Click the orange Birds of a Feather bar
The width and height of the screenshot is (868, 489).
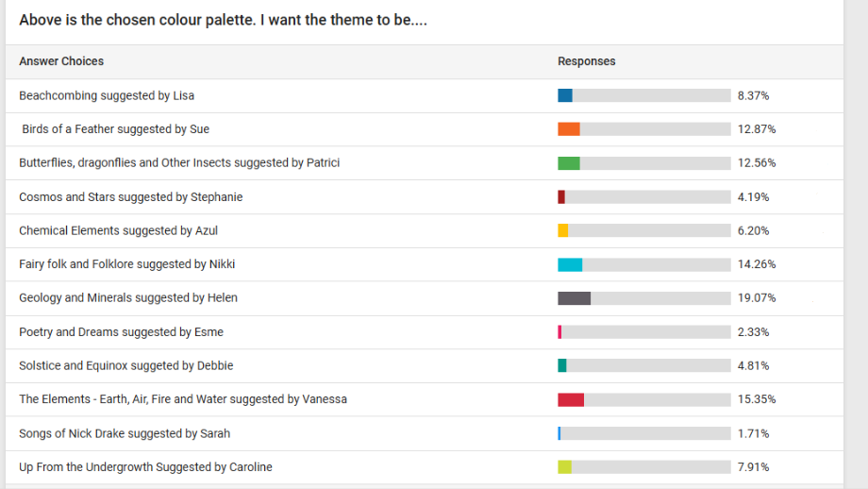tap(569, 129)
